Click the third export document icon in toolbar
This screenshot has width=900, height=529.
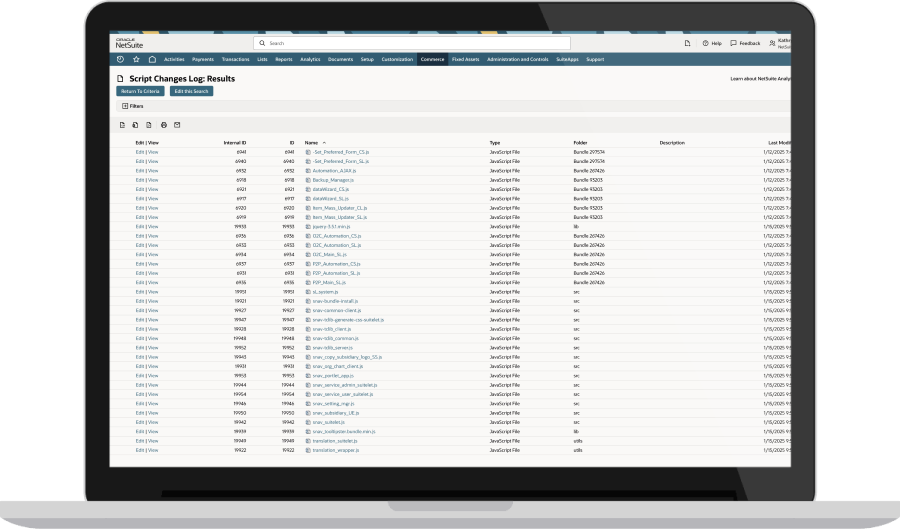pyautogui.click(x=149, y=125)
